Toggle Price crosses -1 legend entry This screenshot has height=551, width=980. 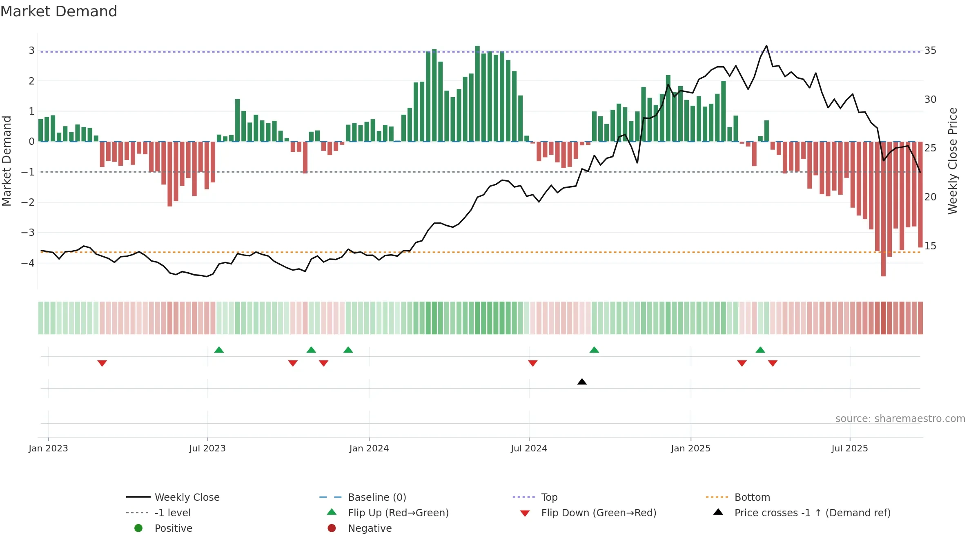(x=802, y=513)
